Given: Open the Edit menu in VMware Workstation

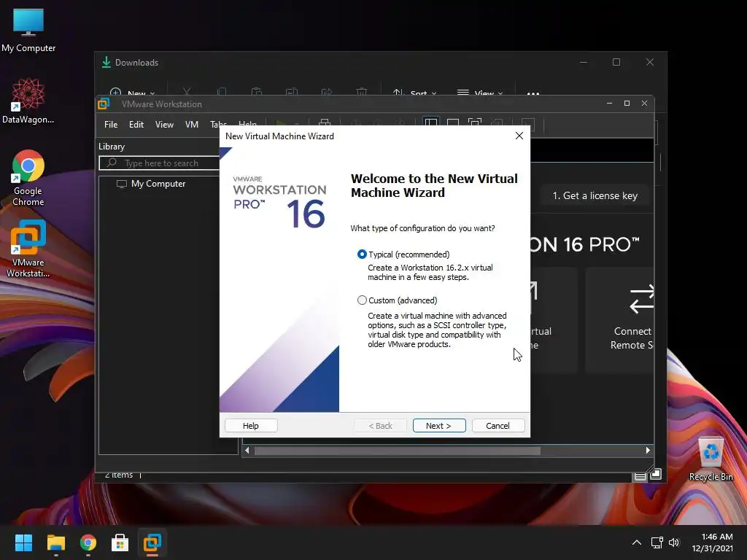Looking at the screenshot, I should tap(136, 124).
